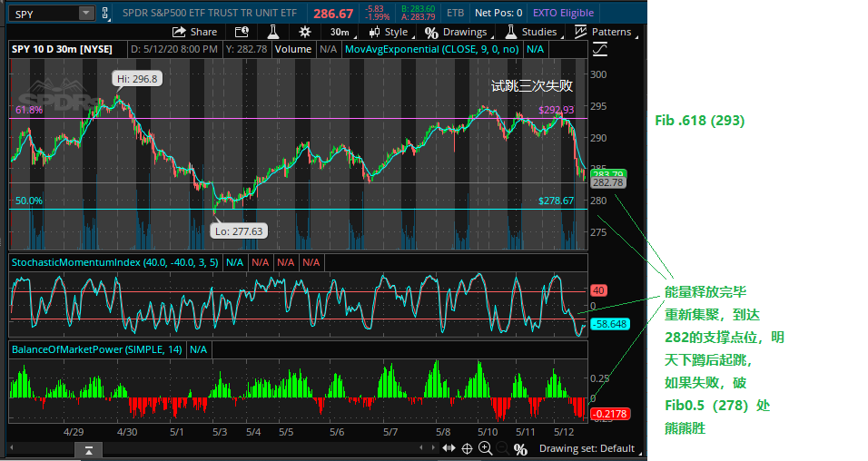868x461 pixels.
Task: Click the left scroll arrow at chart bottom-left
Action: tap(12, 447)
